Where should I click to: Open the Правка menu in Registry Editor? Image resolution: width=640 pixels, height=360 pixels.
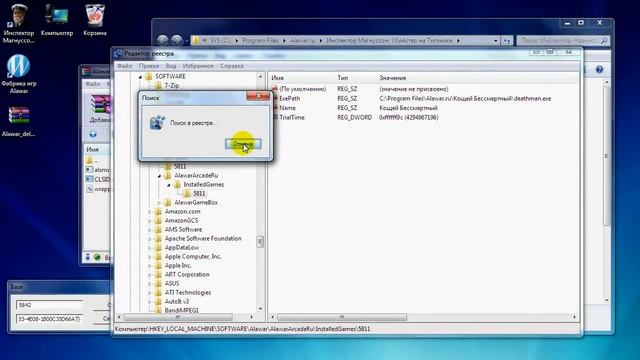point(149,66)
